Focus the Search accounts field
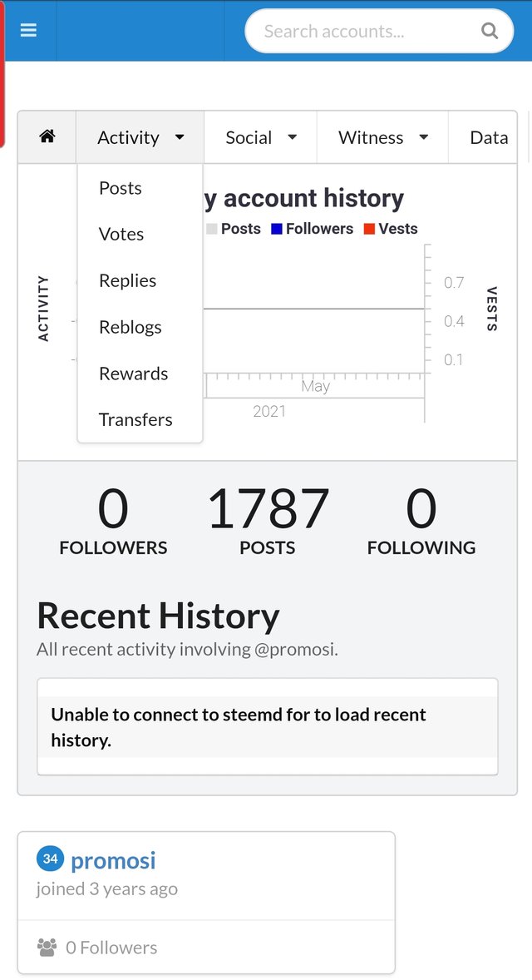The height and width of the screenshot is (980, 532). [x=366, y=32]
